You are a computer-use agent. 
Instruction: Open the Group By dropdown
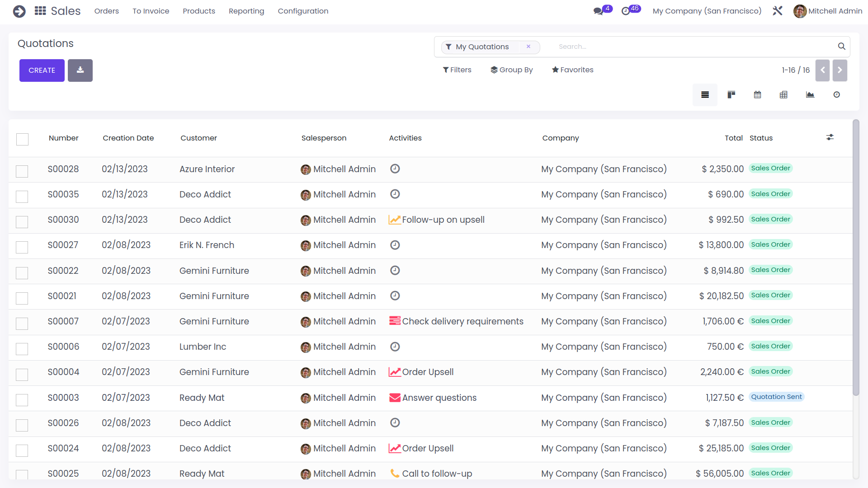(x=512, y=70)
